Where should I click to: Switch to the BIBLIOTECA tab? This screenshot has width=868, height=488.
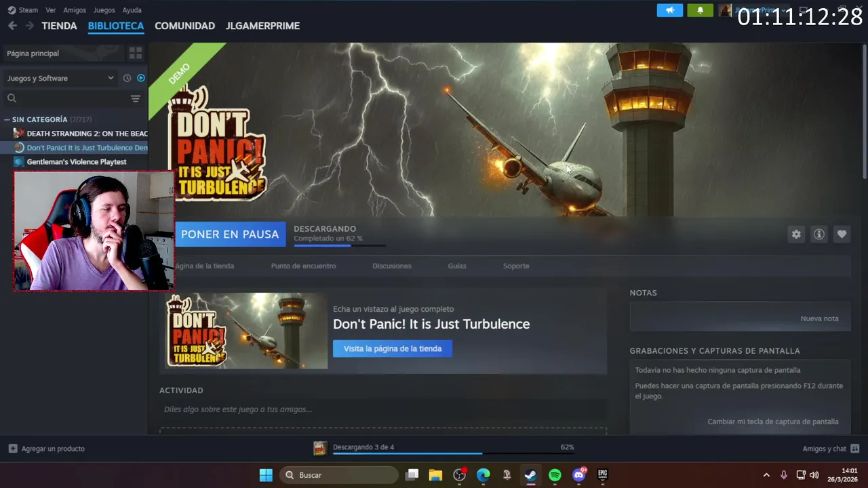116,26
